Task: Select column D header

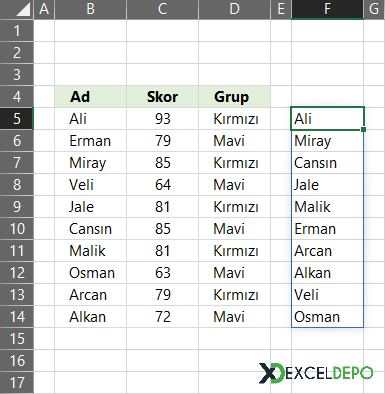Action: [x=234, y=9]
